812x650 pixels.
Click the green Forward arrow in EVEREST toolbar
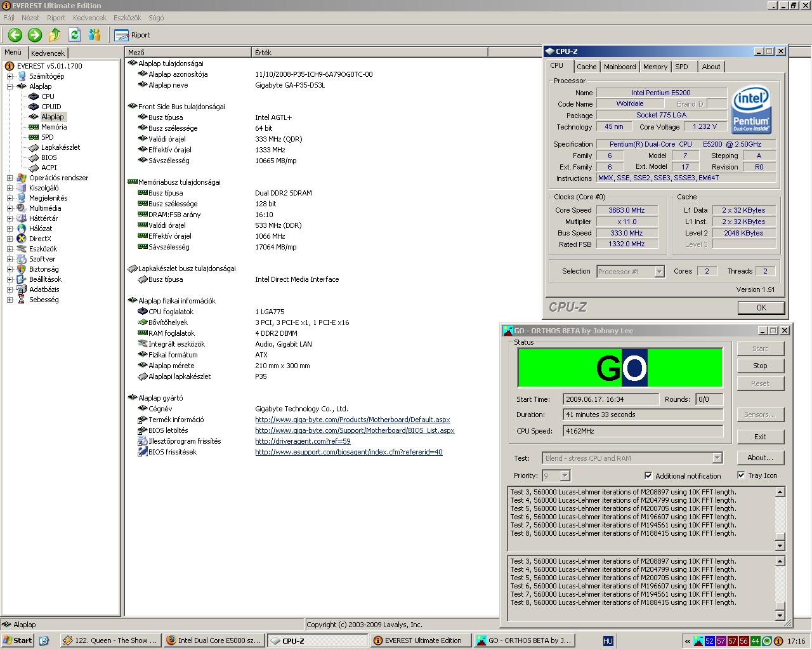point(35,35)
